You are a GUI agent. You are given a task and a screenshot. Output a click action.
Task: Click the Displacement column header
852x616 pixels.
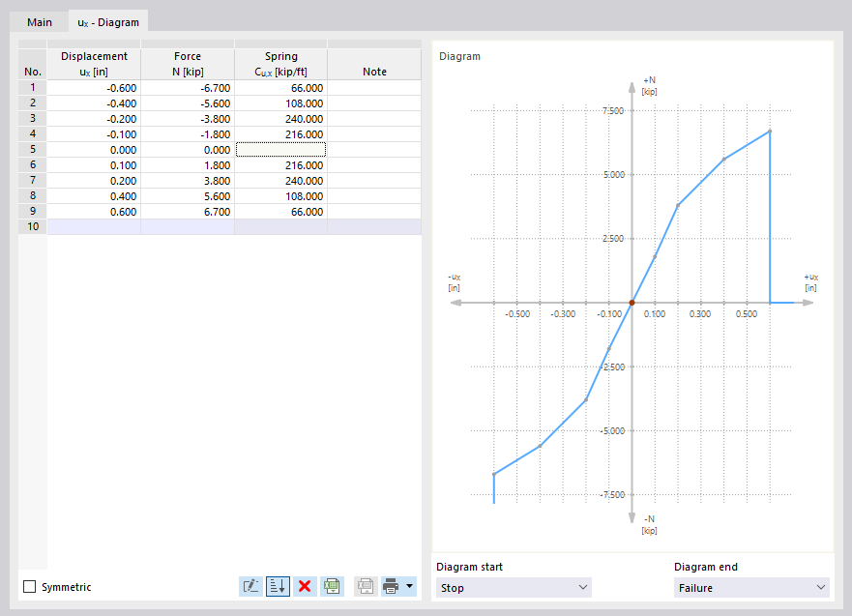click(x=94, y=64)
